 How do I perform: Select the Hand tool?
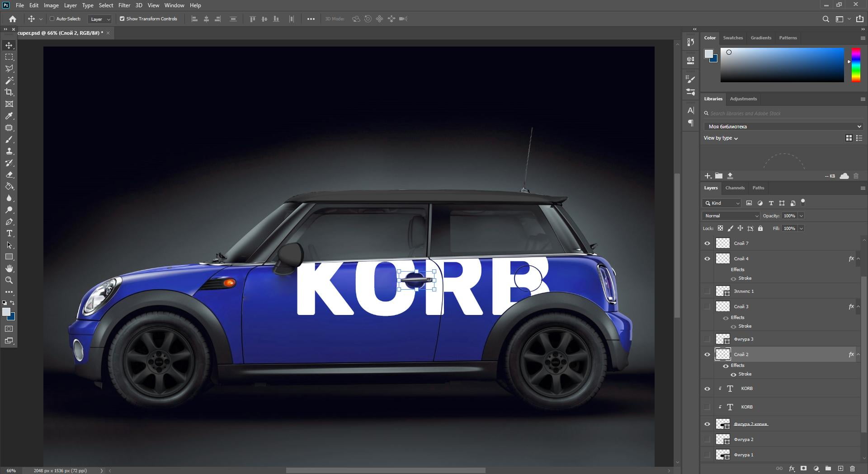(x=9, y=268)
